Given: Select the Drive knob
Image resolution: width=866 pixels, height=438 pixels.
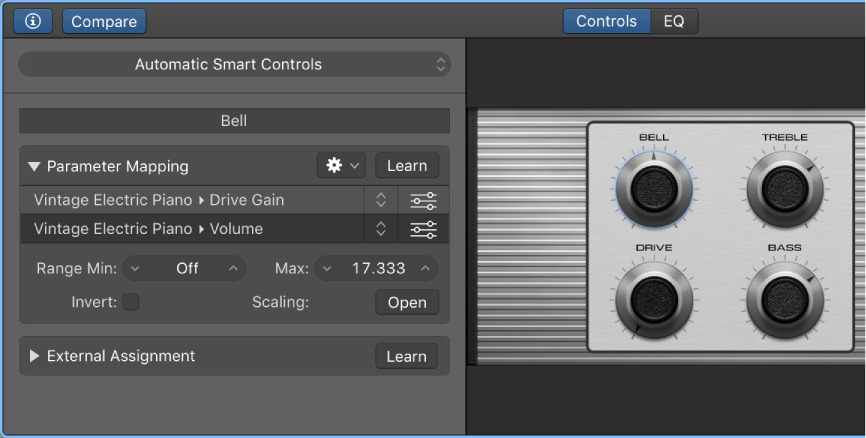Looking at the screenshot, I should coord(654,300).
